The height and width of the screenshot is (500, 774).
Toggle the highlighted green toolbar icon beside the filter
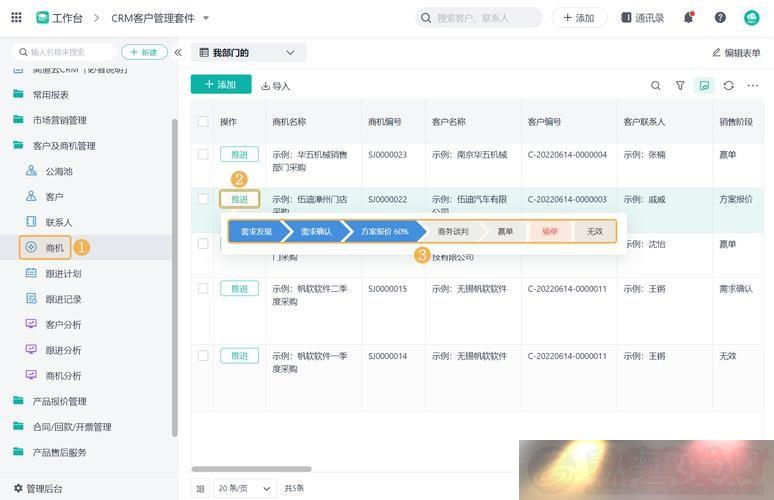tap(704, 85)
